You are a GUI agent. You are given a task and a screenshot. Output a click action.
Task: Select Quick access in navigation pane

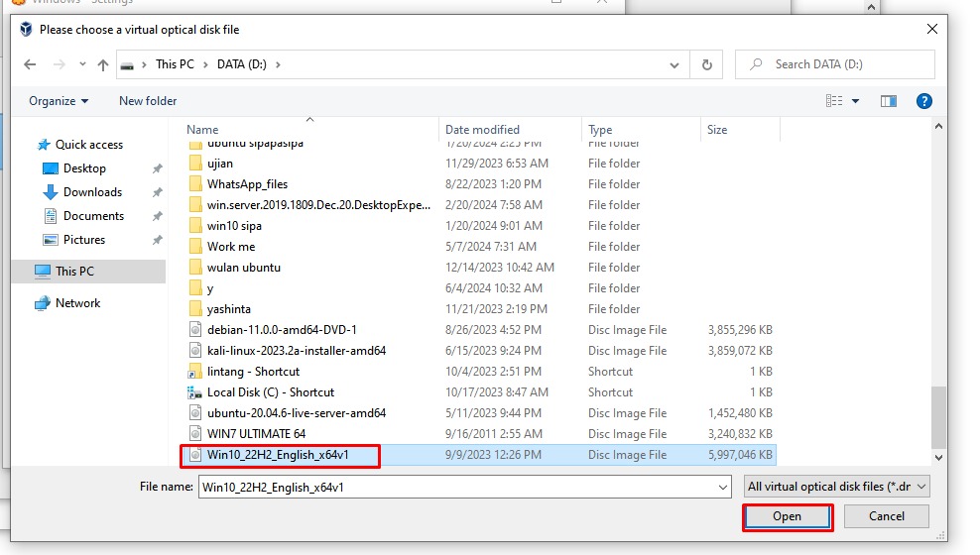(x=89, y=145)
